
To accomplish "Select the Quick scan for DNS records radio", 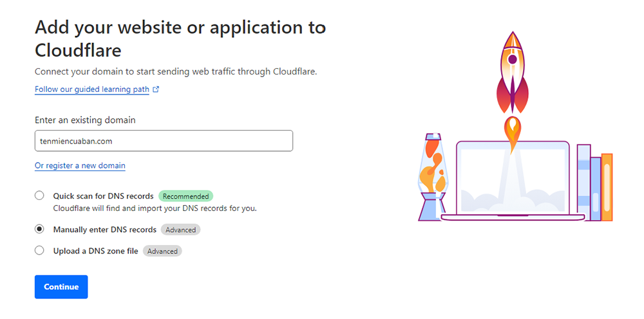I will [x=39, y=196].
